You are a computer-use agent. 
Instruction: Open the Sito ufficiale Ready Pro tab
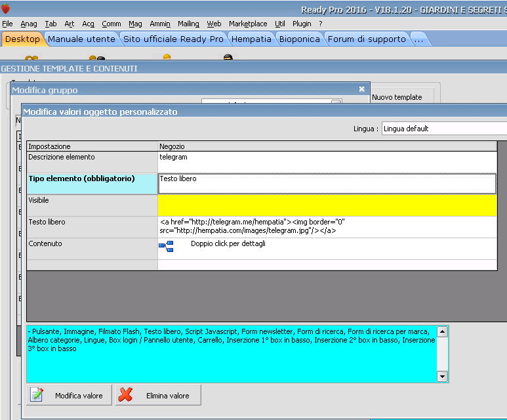coord(173,39)
